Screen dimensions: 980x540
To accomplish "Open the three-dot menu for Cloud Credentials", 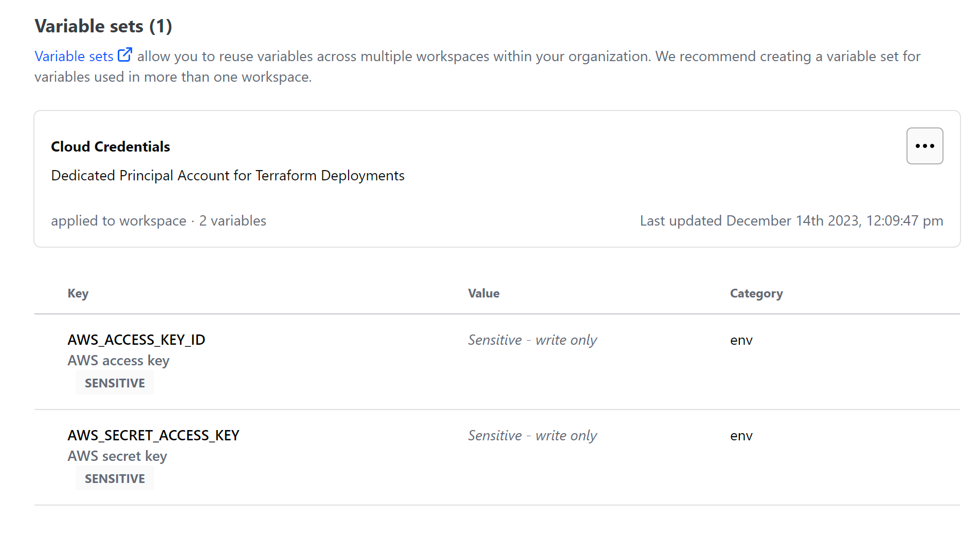I will pos(924,146).
